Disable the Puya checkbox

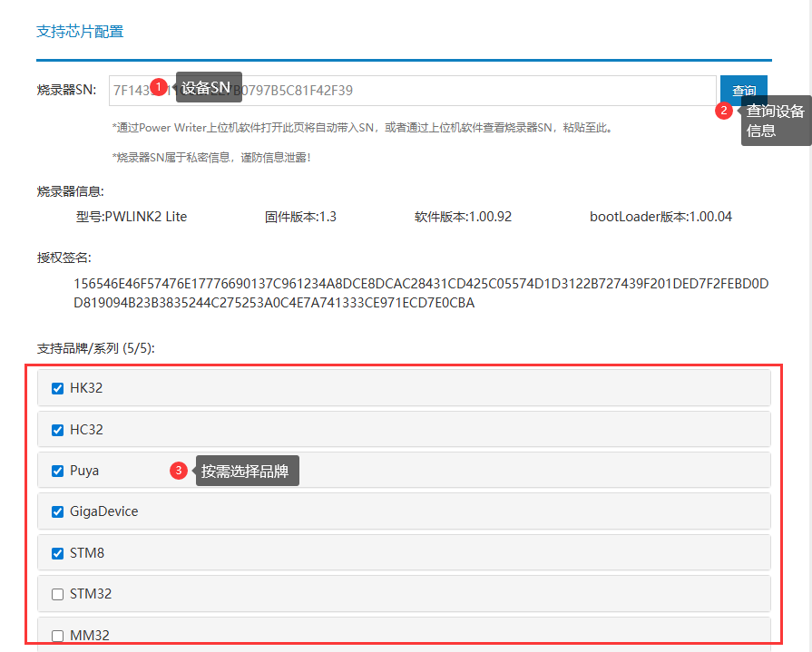(58, 471)
